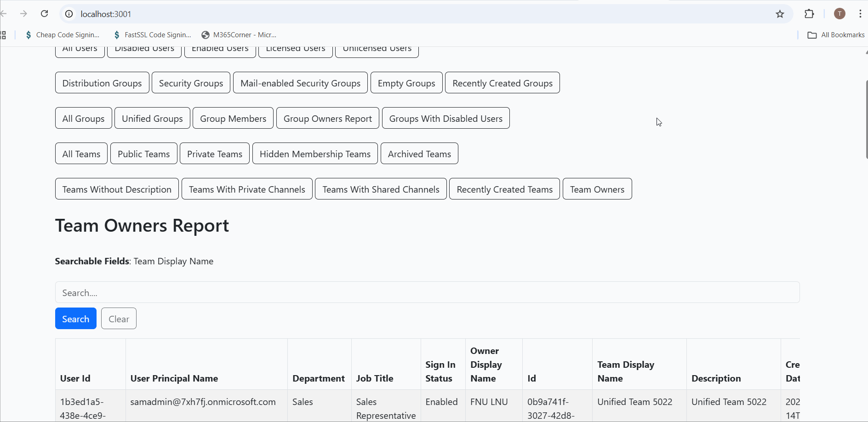This screenshot has width=868, height=422.
Task: Open the M365Corner bookmark
Action: point(239,35)
